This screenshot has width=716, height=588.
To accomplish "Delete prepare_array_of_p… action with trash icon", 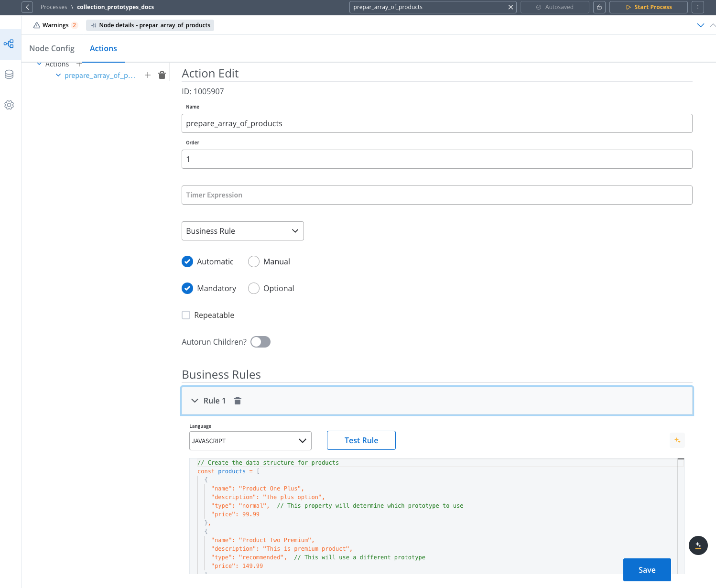I will [x=162, y=75].
